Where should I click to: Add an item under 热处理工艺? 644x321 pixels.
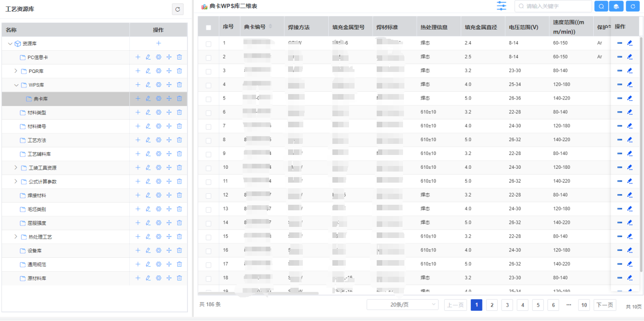(138, 237)
